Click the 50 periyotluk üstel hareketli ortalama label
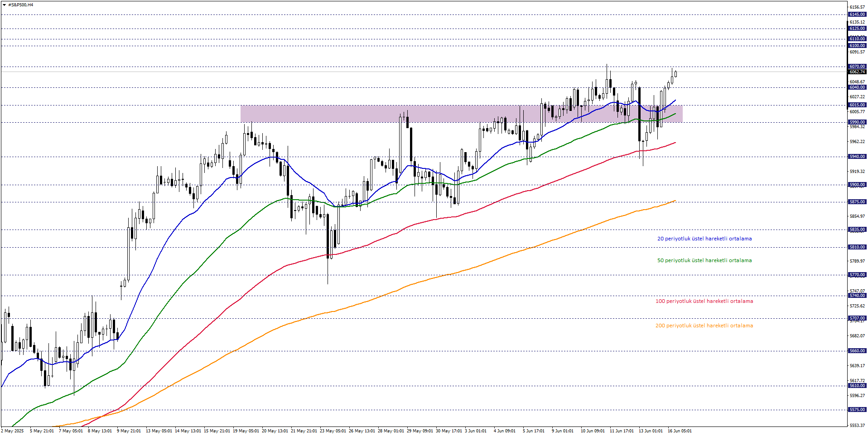The width and height of the screenshot is (868, 436). click(704, 260)
